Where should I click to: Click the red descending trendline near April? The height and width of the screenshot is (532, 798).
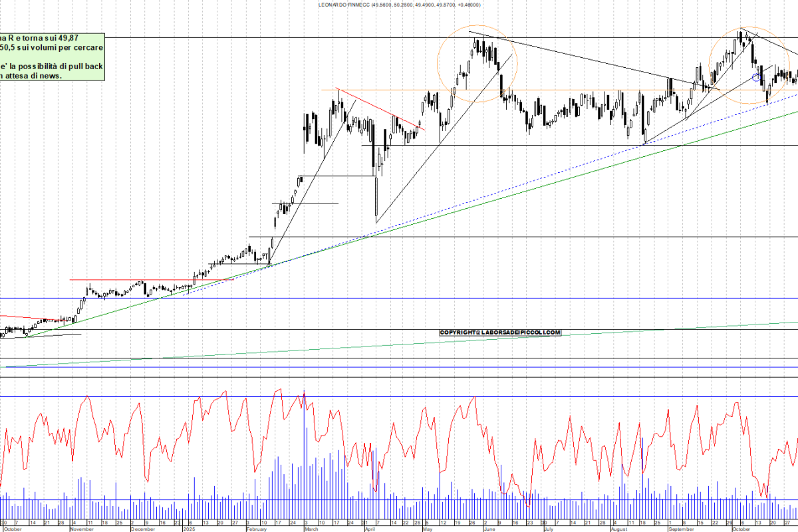(378, 106)
